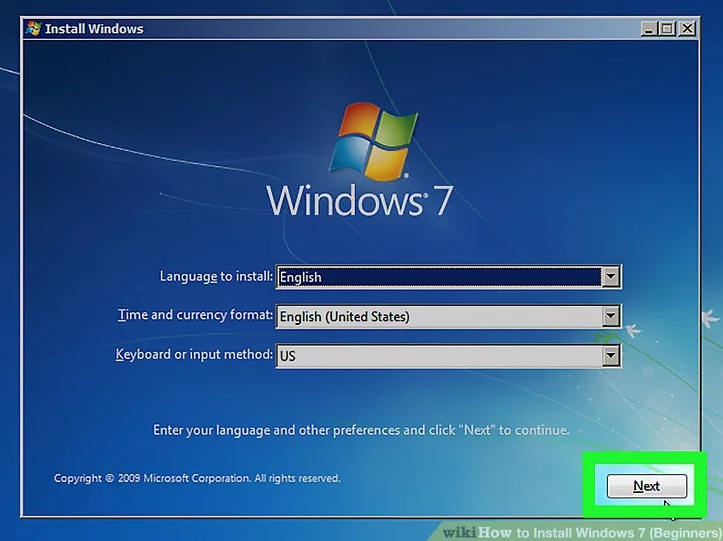723x541 pixels.
Task: Click the English (United States) format field
Action: point(438,317)
